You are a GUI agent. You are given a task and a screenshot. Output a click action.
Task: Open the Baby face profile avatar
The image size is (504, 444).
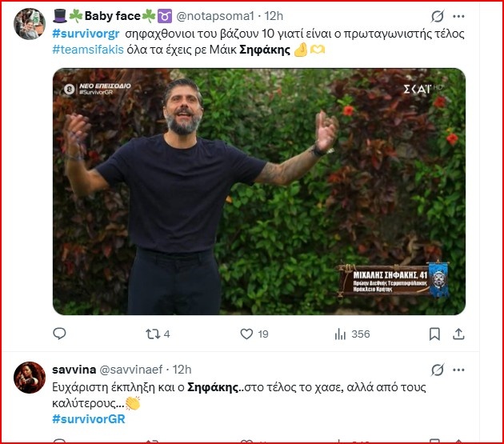click(x=30, y=25)
